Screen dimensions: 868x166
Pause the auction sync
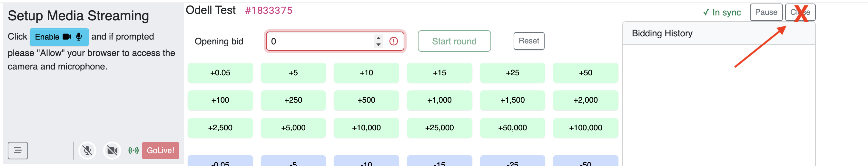tap(766, 12)
